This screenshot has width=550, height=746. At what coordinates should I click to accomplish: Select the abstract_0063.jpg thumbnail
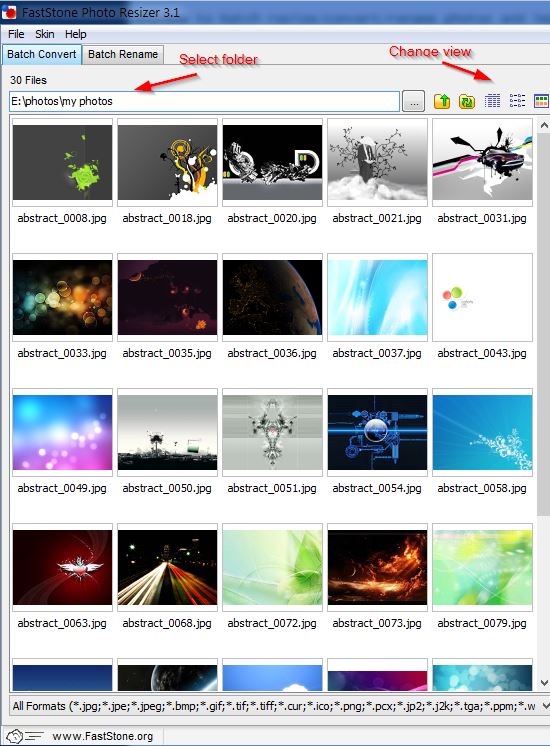point(62,567)
